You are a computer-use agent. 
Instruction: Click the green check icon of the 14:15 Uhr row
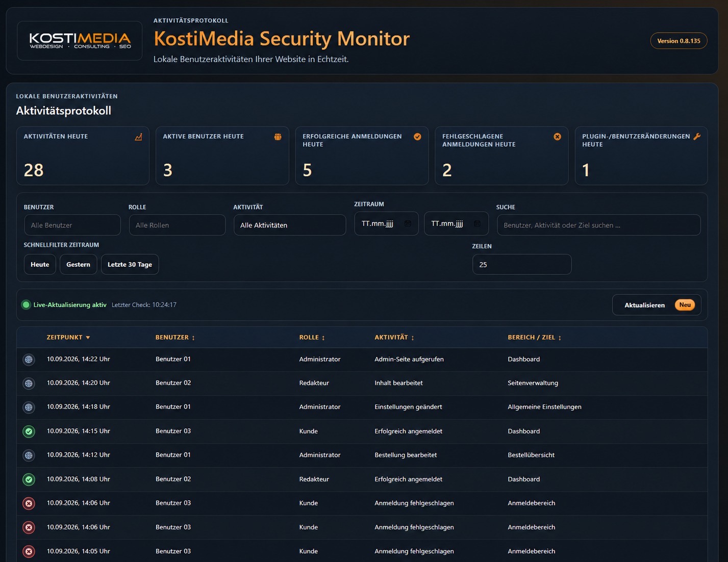click(x=29, y=431)
